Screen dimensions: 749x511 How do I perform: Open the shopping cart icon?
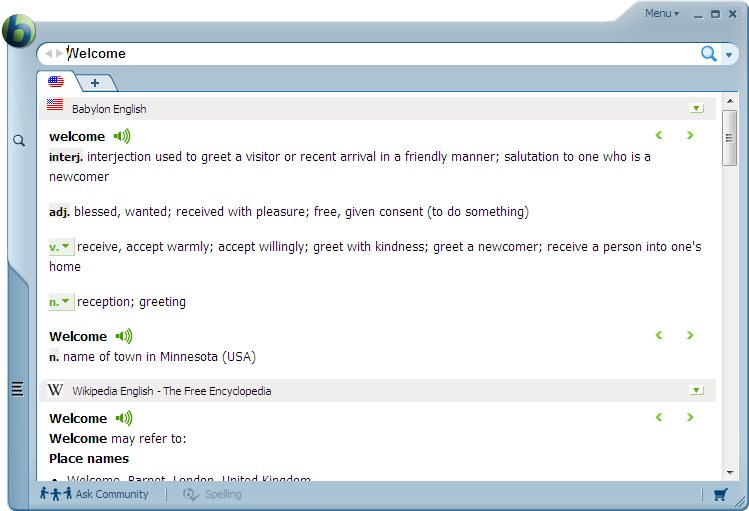pos(721,494)
